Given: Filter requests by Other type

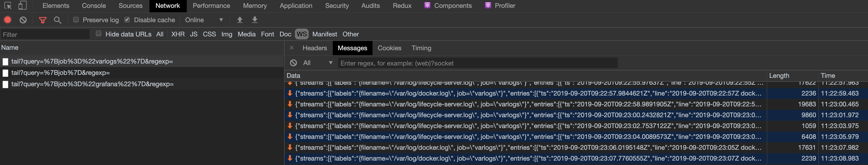Looking at the screenshot, I should coord(350,34).
